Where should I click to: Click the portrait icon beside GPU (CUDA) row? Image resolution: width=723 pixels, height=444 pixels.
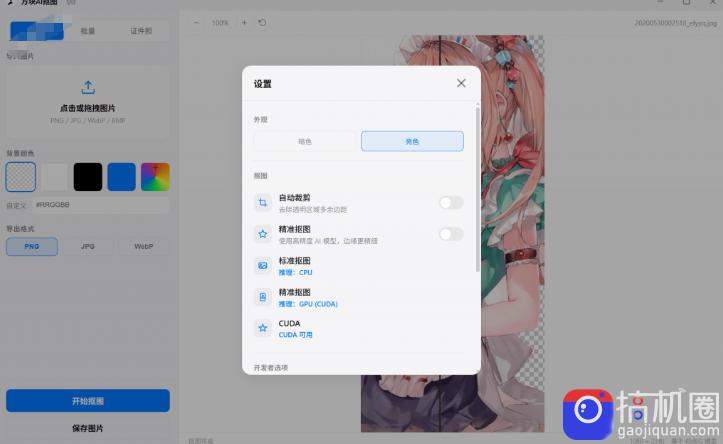(x=263, y=297)
